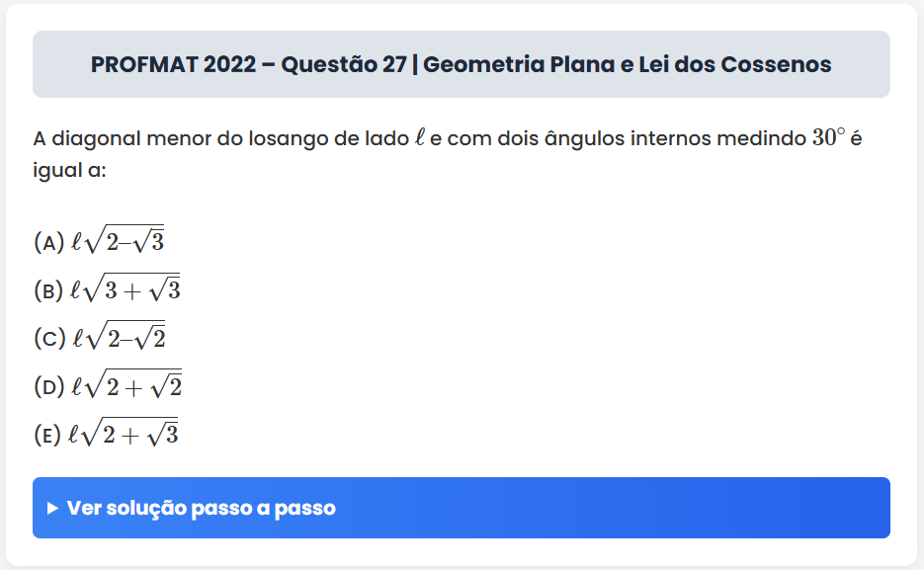Viewport: 924px width, 570px height.
Task: Choose option letter (E)
Action: pos(47,435)
